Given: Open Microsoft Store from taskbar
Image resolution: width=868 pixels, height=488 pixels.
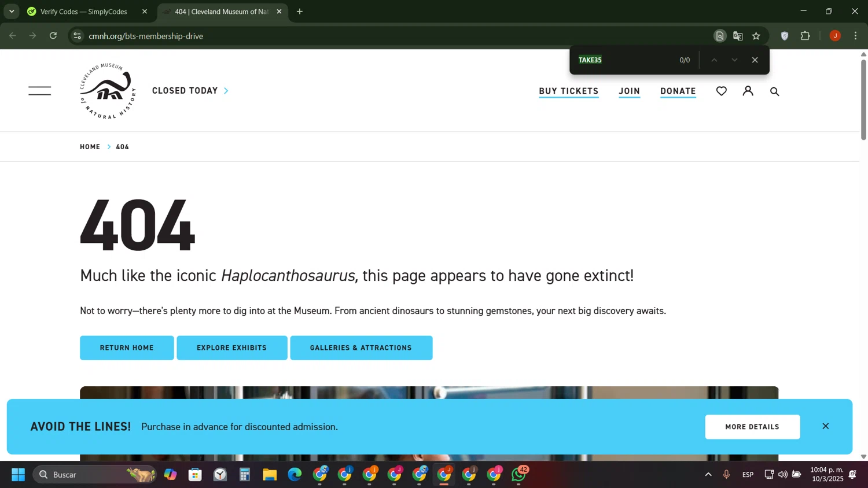Looking at the screenshot, I should pos(195,475).
